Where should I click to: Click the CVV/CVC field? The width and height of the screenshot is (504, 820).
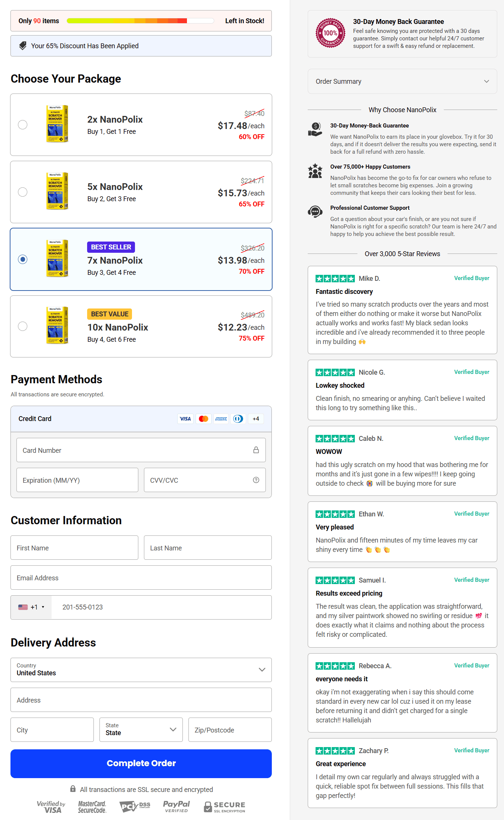tap(205, 480)
